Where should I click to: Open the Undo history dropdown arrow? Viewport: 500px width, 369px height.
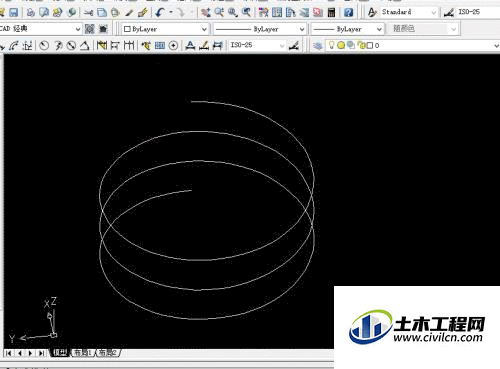pyautogui.click(x=171, y=13)
